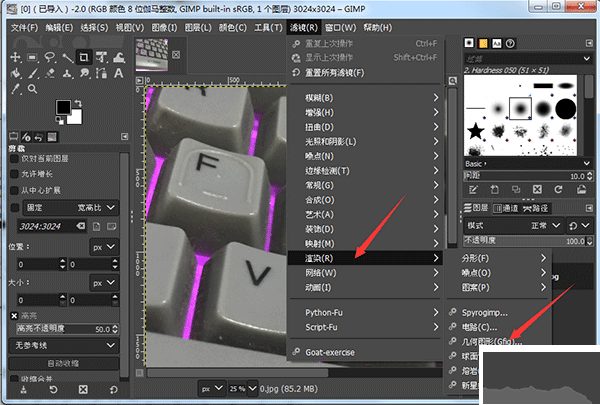Open the Images tab icon
Image resolution: width=600 pixels, height=405 pixels.
52,137
